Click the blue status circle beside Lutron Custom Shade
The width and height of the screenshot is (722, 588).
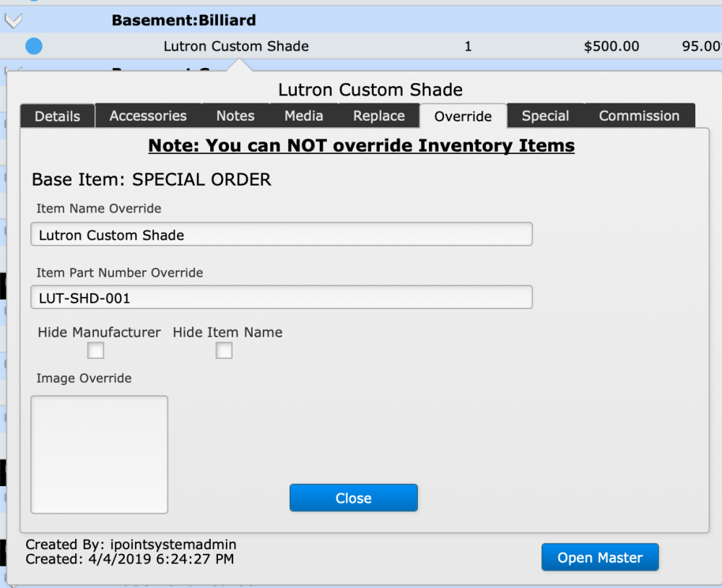click(32, 46)
